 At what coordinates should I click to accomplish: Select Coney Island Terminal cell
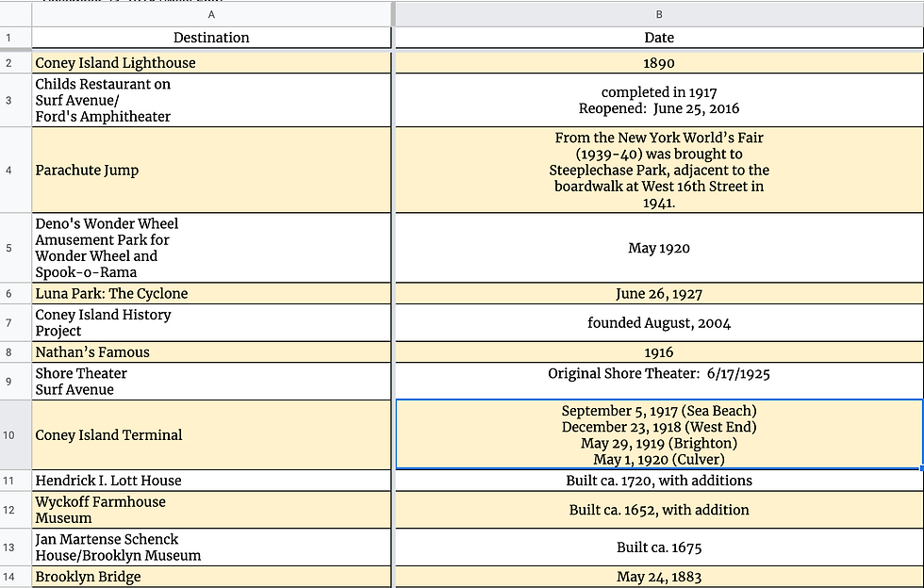click(211, 434)
